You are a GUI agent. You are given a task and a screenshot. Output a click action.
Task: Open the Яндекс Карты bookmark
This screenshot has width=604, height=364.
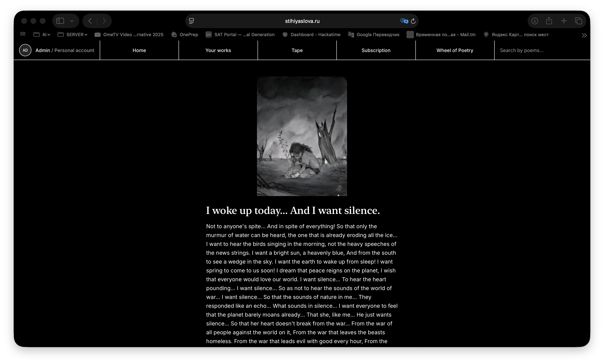516,35
